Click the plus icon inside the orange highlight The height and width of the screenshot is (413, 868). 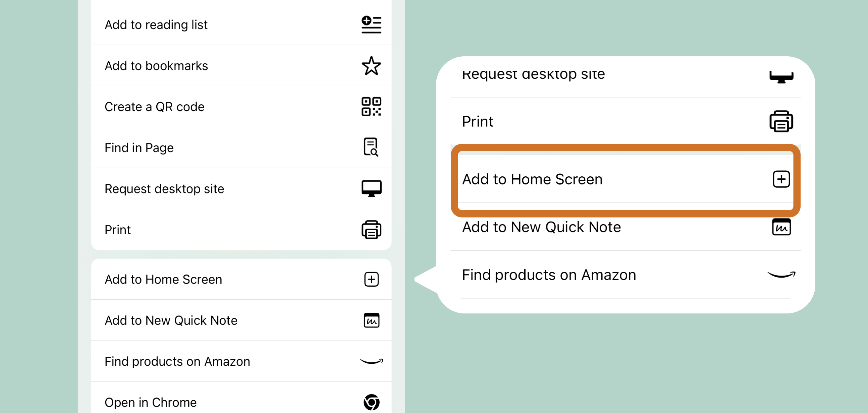781,179
